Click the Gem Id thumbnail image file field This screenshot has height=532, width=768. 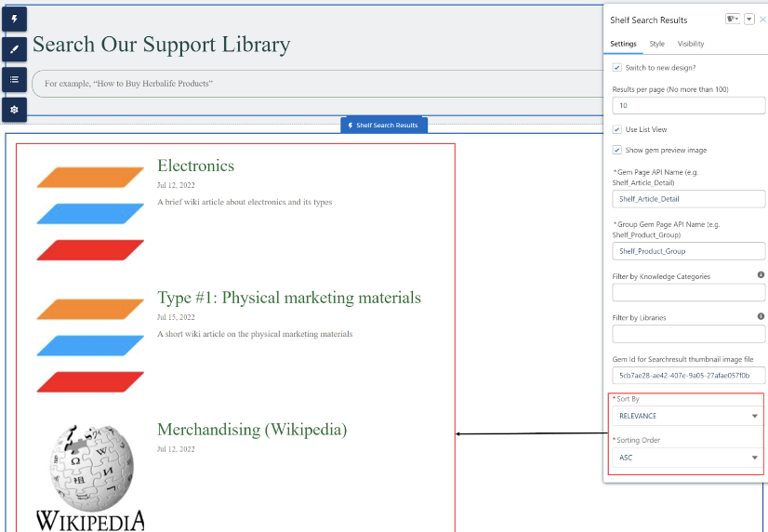point(688,375)
